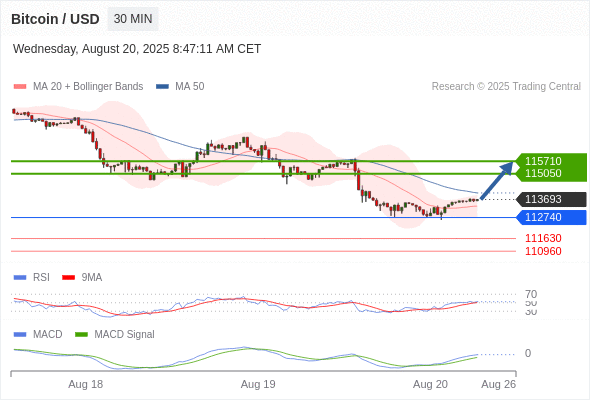The height and width of the screenshot is (400, 590).
Task: Click the red 111630 support label
Action: tap(543, 238)
